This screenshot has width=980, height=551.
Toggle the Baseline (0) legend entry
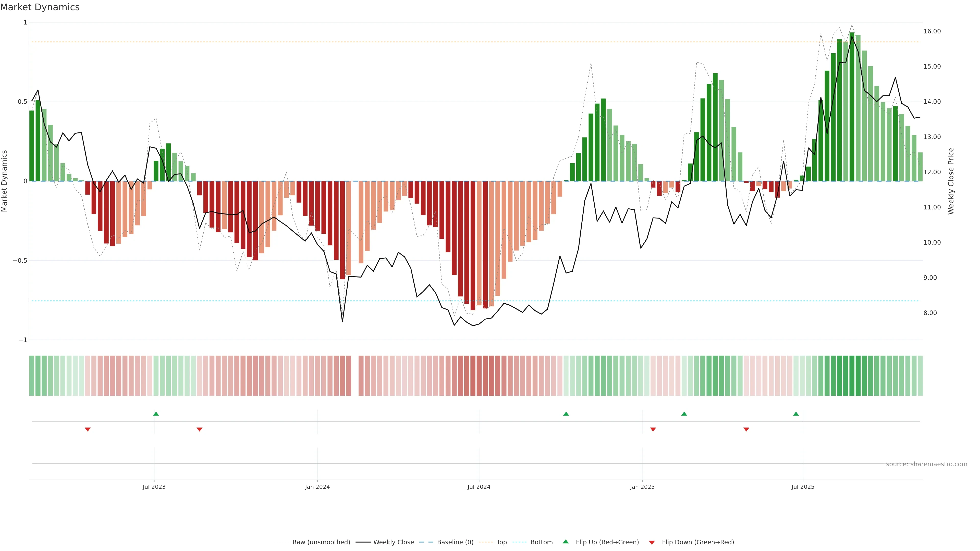coord(455,542)
